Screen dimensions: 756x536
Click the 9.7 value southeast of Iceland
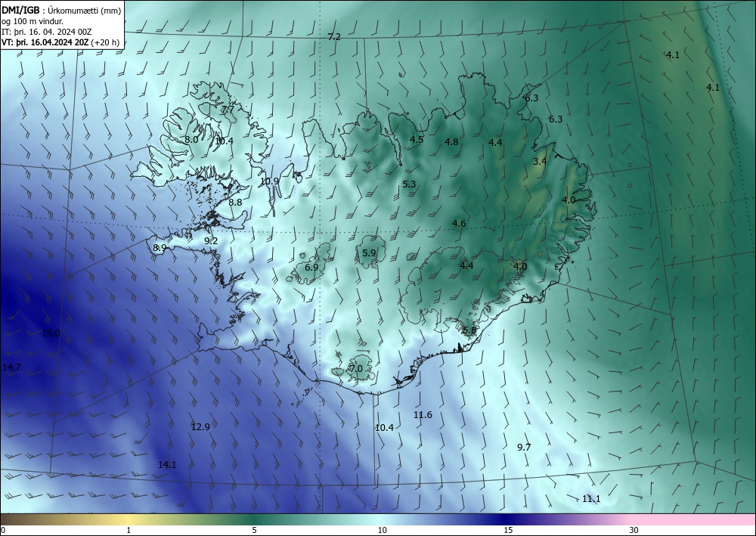click(x=524, y=448)
